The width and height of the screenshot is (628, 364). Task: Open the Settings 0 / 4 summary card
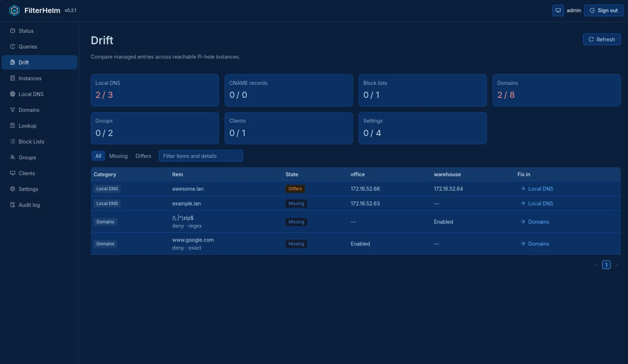(x=422, y=128)
